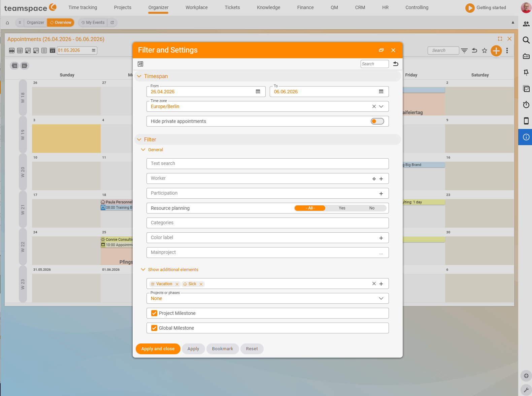Click the Appointments toolbar reset arrow icon
The image size is (532, 396).
coord(474,51)
